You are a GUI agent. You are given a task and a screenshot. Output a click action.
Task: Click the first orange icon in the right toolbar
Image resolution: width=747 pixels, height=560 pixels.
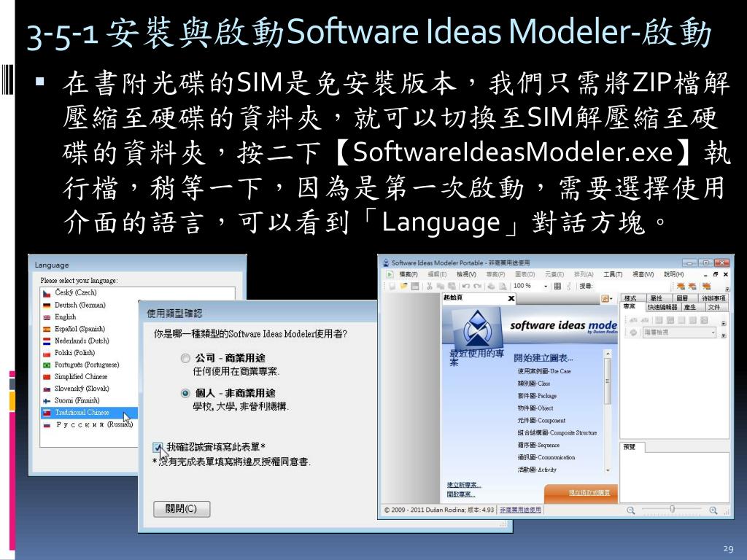coord(681,286)
